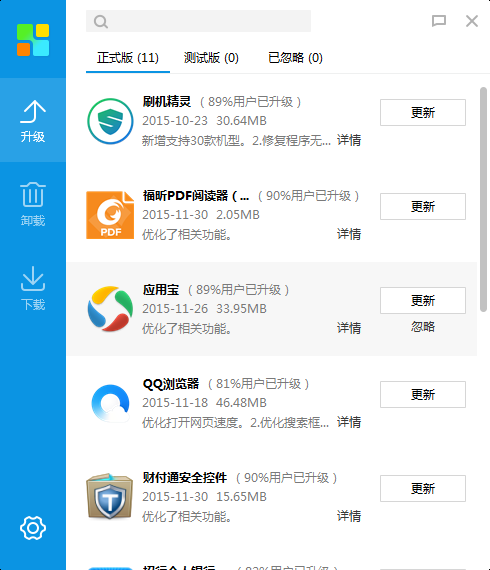Click the 福昕PDF阅读器 app name
Screen dimensions: 490x570
point(196,196)
